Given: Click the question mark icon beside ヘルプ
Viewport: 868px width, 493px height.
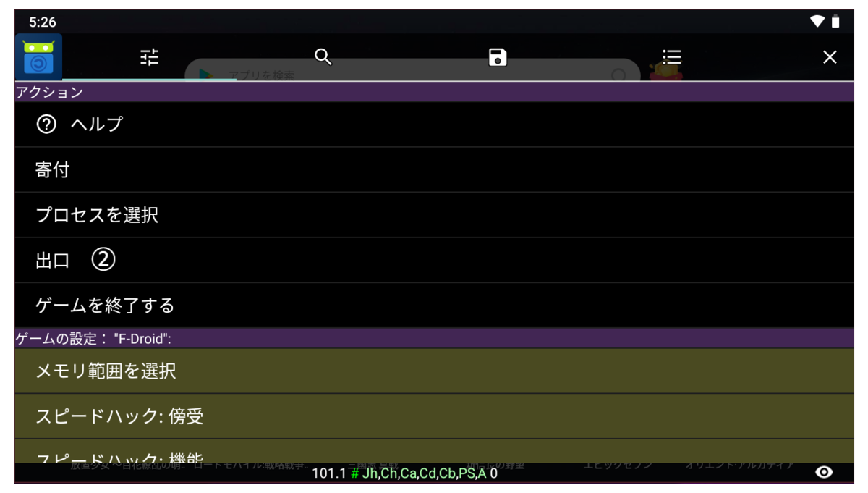Looking at the screenshot, I should click(46, 125).
